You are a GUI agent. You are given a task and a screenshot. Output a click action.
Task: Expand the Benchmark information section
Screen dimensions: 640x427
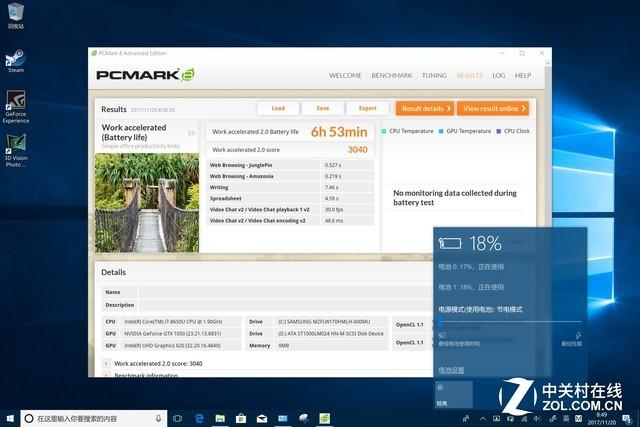click(108, 376)
